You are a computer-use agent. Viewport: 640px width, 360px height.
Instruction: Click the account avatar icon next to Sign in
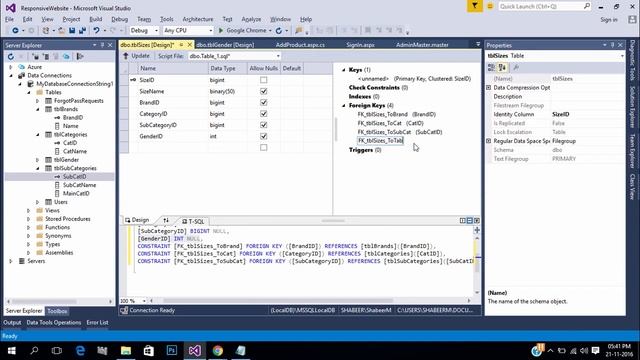click(632, 19)
